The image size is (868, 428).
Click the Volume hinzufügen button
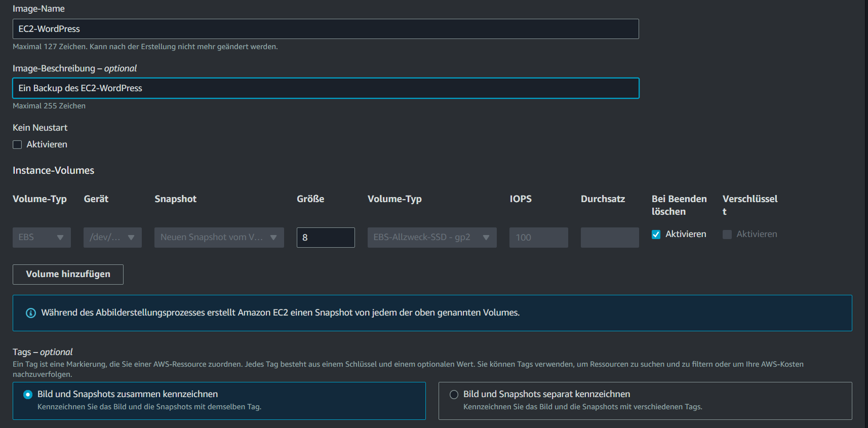pyautogui.click(x=68, y=275)
